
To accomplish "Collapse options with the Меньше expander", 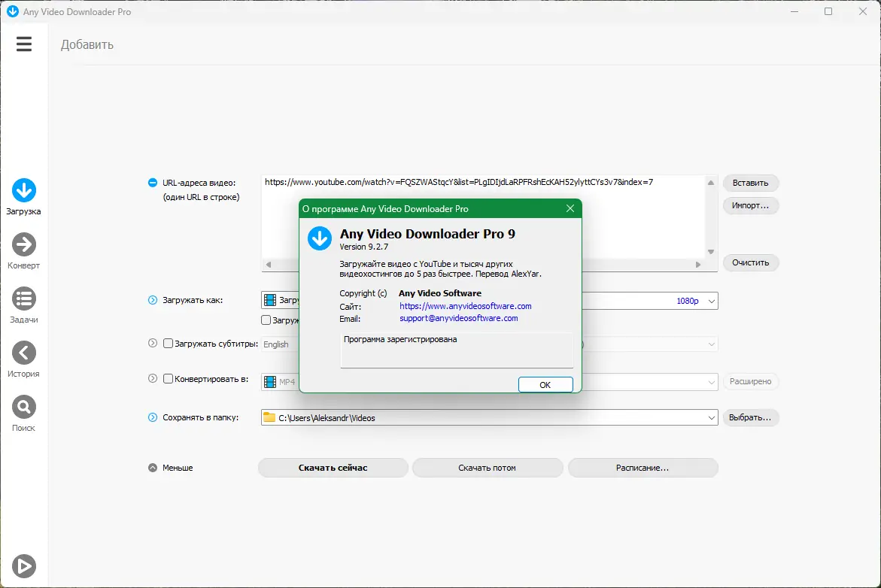I will (153, 468).
